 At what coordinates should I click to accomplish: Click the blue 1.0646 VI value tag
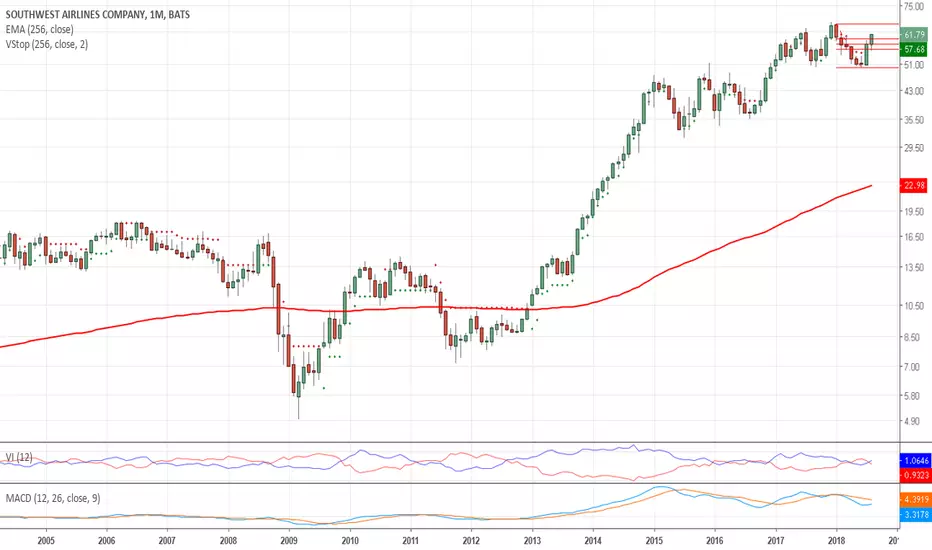pyautogui.click(x=915, y=461)
